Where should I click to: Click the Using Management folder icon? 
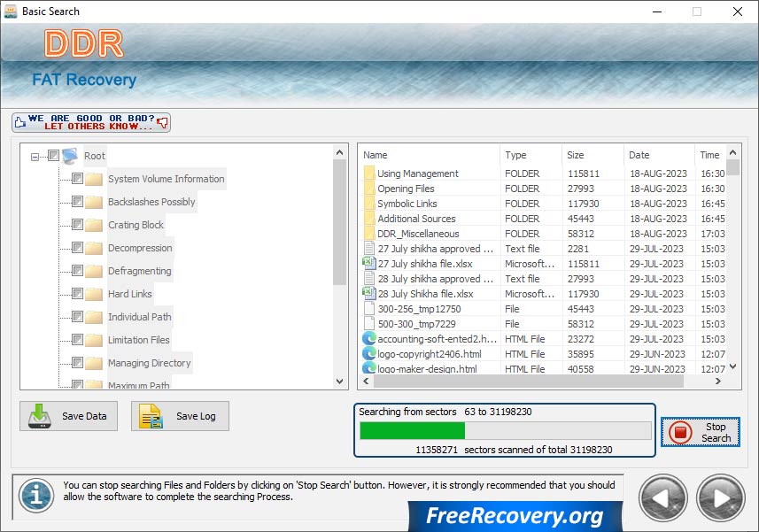[x=368, y=173]
